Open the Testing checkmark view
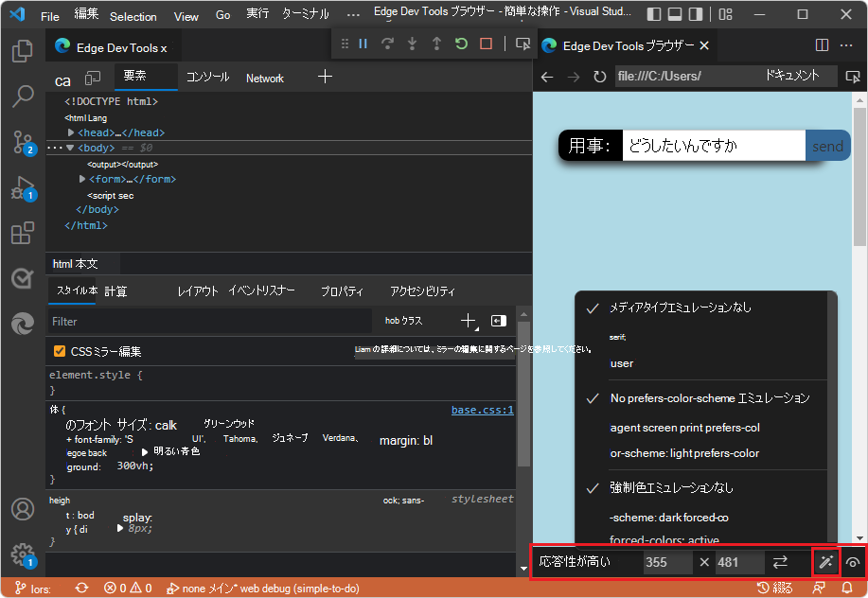Screen dimensions: 868x598 (x=22, y=278)
